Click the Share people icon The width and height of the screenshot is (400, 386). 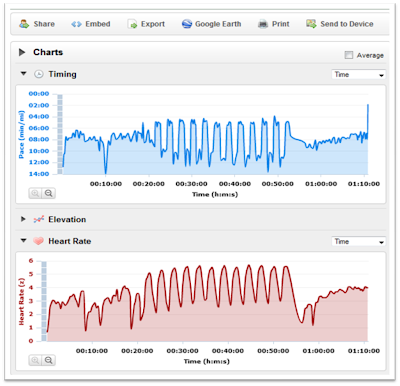[24, 24]
